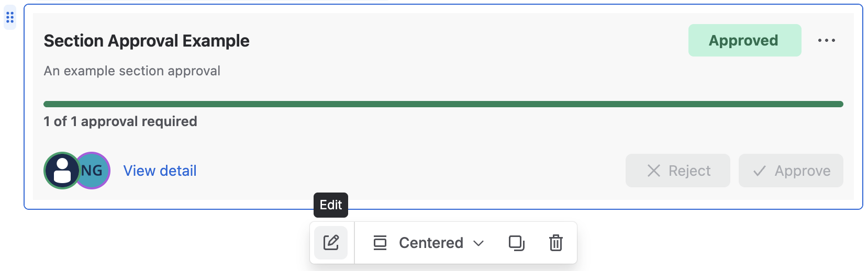The image size is (868, 271).
Task: Expand the Centered chevron arrow
Action: tap(478, 243)
